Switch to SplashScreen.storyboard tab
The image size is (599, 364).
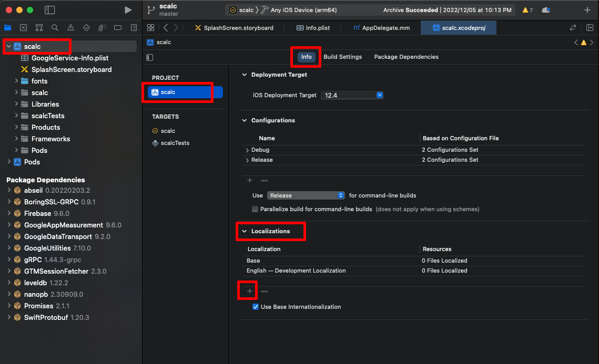pyautogui.click(x=234, y=27)
